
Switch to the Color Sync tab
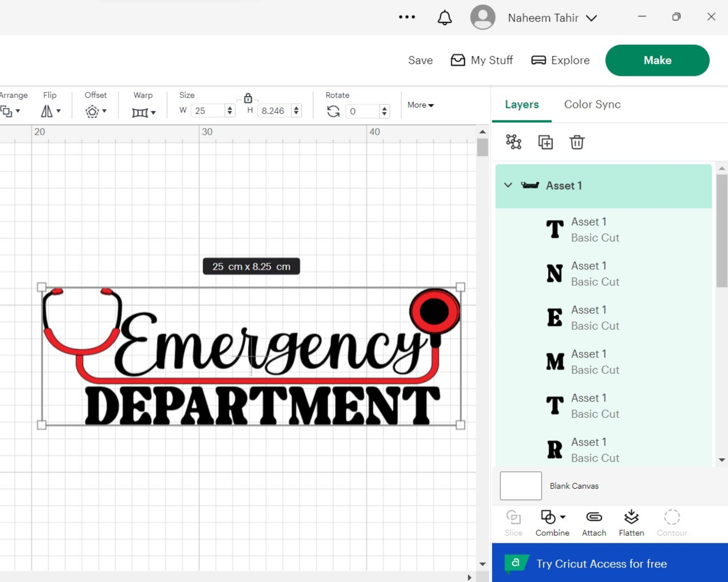(592, 104)
